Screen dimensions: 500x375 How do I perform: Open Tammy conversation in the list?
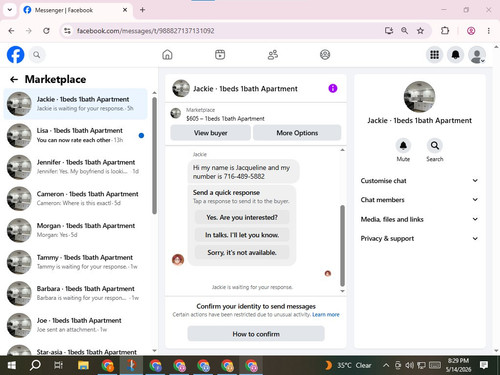tap(76, 262)
